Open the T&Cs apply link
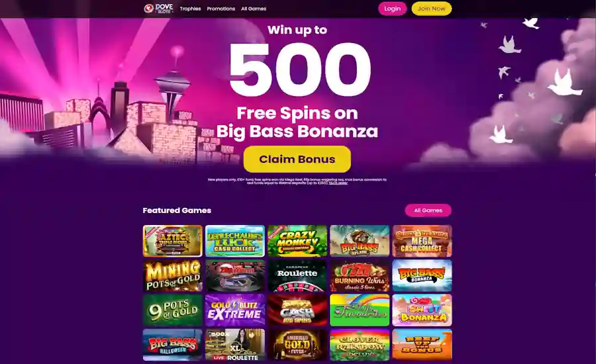The image size is (596, 364). (338, 183)
